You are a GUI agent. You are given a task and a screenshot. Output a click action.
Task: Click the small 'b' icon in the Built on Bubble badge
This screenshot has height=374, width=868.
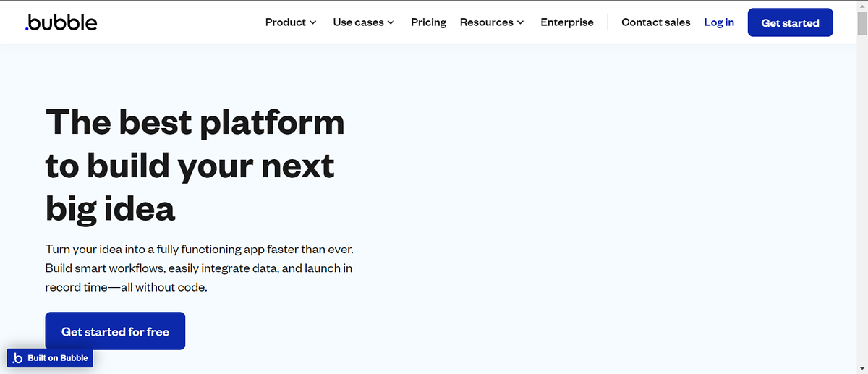pyautogui.click(x=18, y=358)
